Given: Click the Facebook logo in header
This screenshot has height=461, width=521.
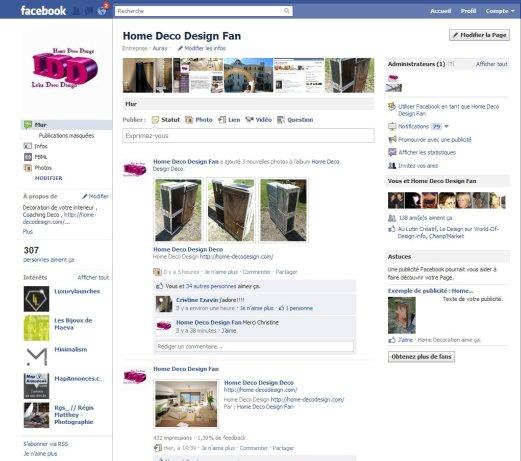Looking at the screenshot, I should click(43, 11).
